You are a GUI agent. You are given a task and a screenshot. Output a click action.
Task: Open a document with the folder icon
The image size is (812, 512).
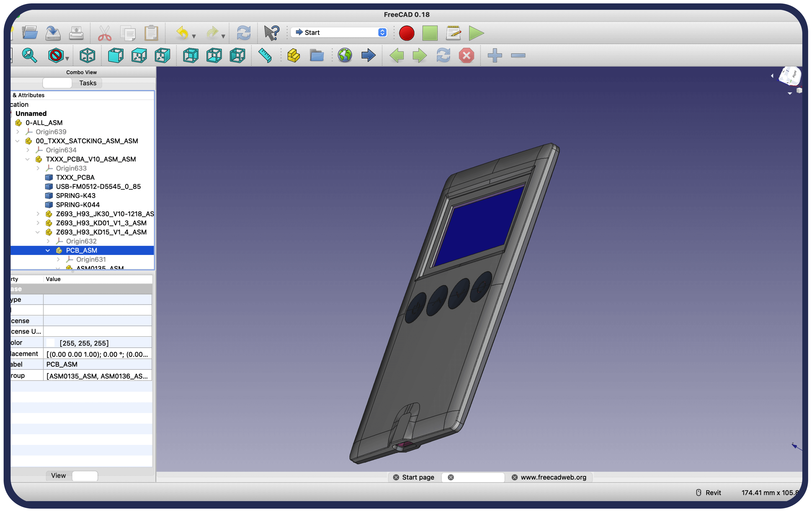(x=30, y=33)
